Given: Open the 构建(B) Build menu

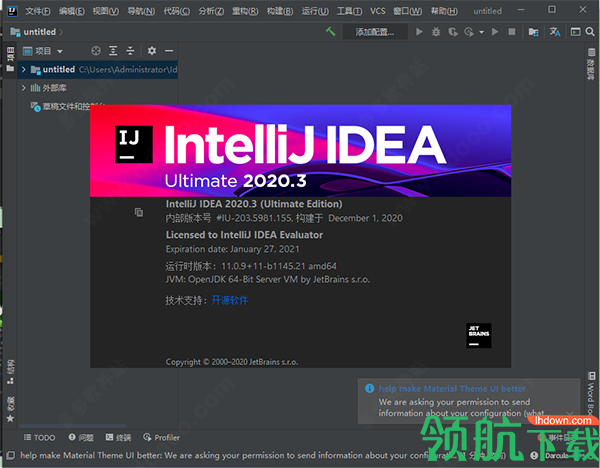Looking at the screenshot, I should (x=280, y=11).
